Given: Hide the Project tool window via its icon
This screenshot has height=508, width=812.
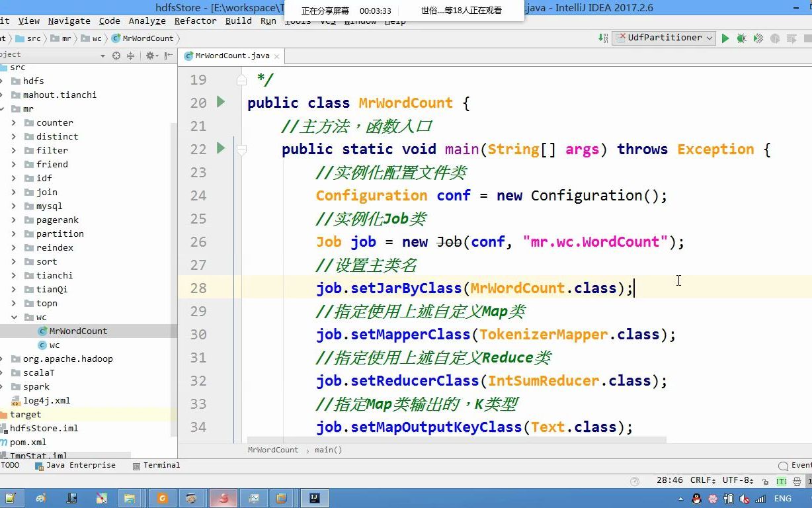Looking at the screenshot, I should click(x=169, y=56).
